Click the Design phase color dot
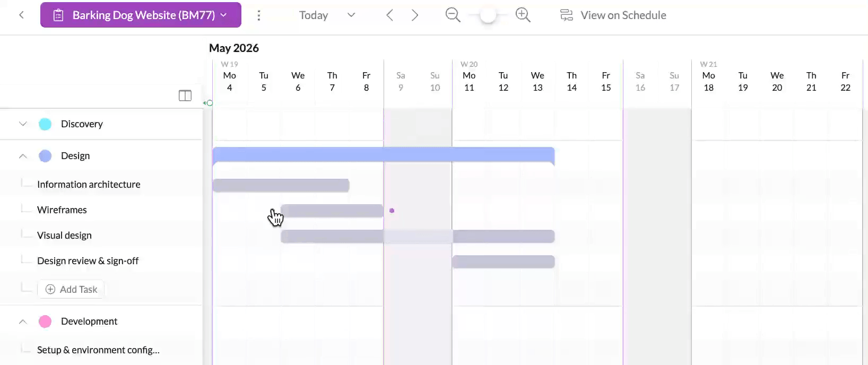868x365 pixels. (x=45, y=156)
